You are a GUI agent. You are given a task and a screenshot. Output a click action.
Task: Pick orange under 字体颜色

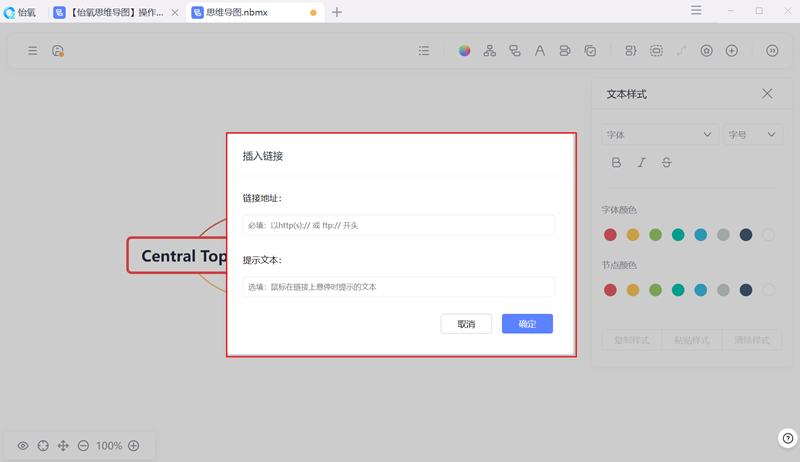633,235
